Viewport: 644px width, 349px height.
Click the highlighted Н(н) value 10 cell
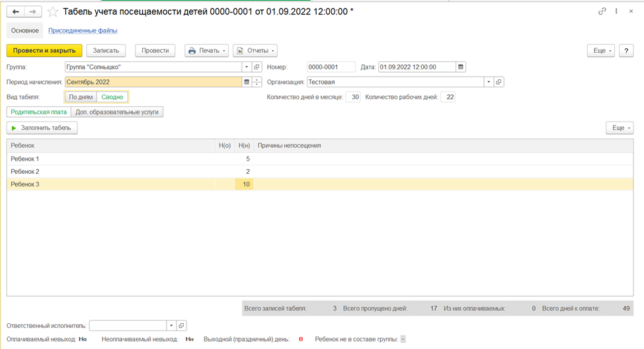(x=244, y=184)
